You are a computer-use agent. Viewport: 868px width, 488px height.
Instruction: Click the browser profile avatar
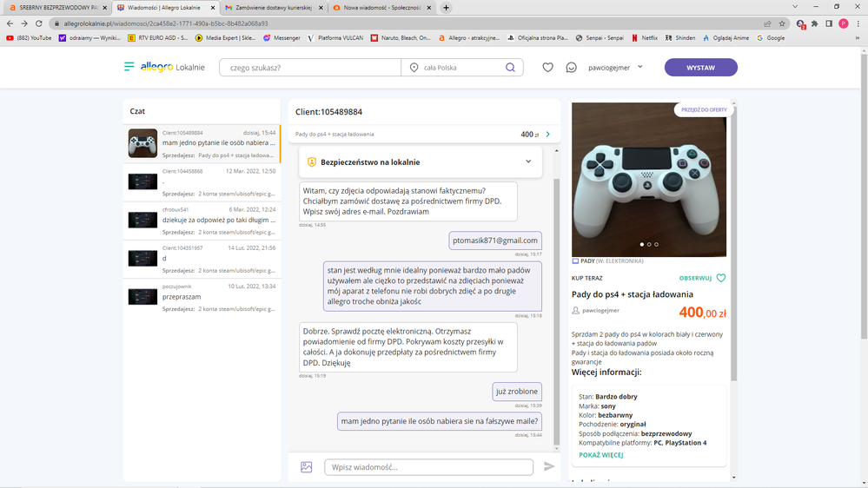(844, 23)
